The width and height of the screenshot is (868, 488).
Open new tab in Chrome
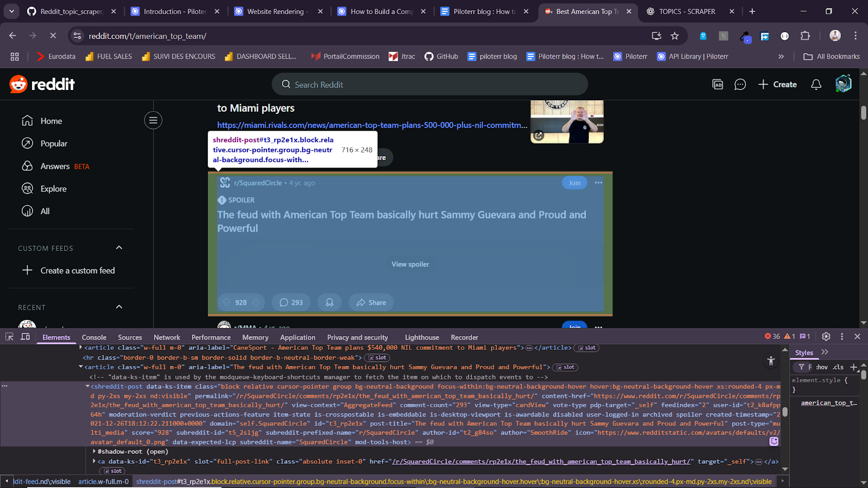coord(752,11)
